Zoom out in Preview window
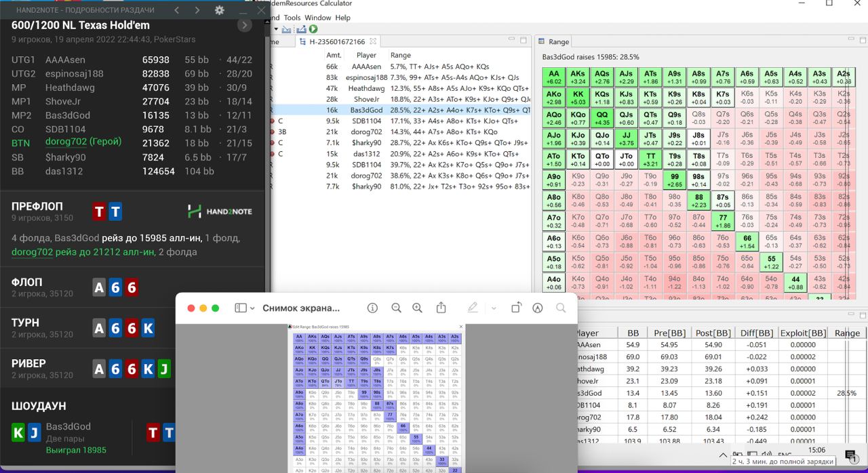868x473 pixels. click(396, 308)
